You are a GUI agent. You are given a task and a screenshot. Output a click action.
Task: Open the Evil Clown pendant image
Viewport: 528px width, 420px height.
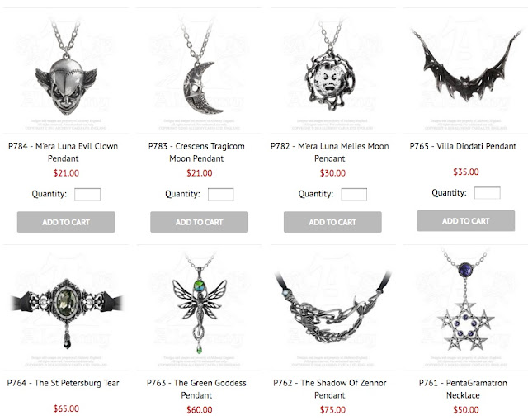66,71
